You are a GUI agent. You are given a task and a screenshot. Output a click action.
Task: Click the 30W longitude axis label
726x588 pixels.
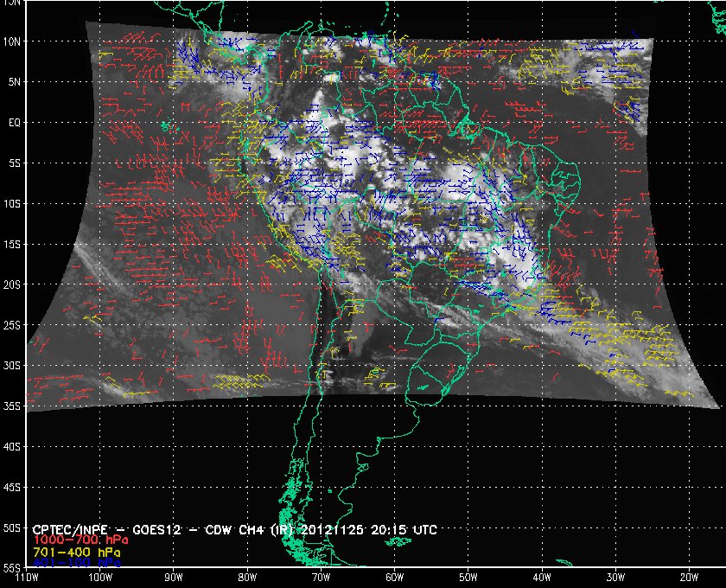click(615, 577)
